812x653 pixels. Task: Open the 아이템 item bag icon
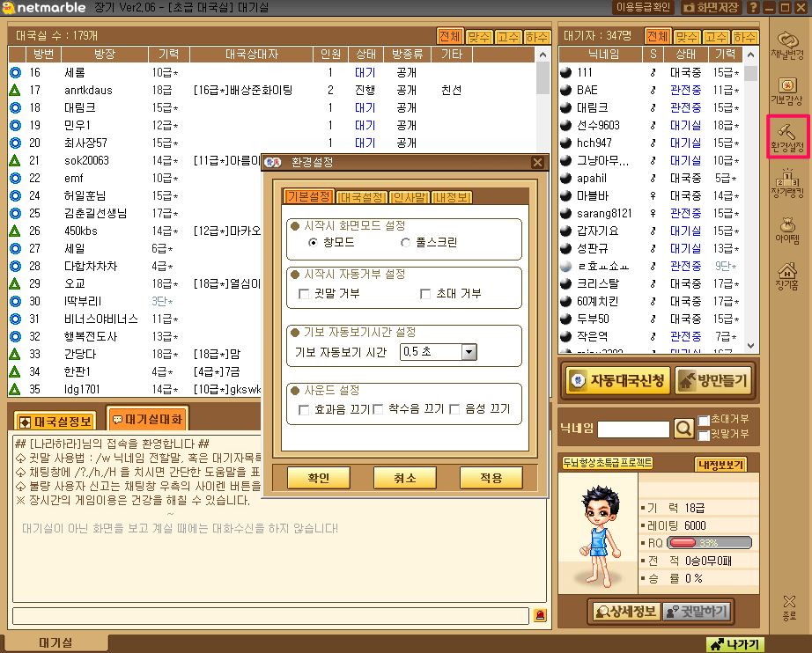click(786, 229)
